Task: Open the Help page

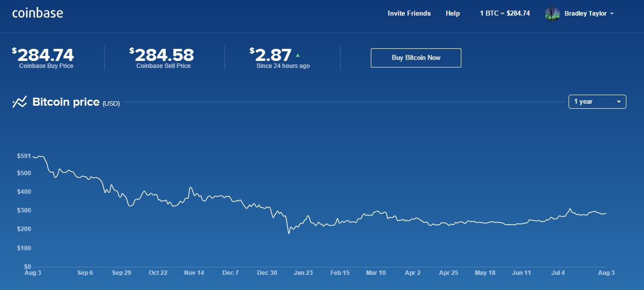Action: point(453,14)
